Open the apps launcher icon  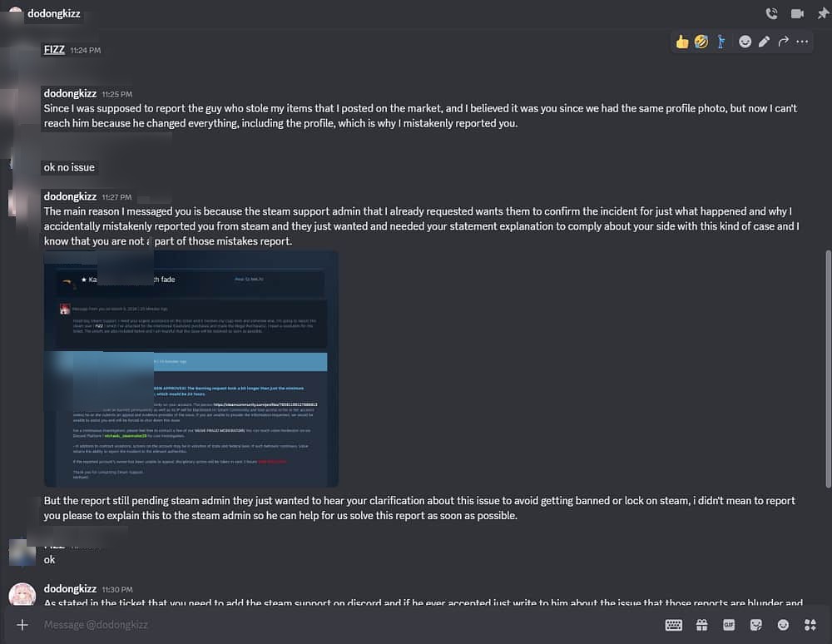point(810,624)
